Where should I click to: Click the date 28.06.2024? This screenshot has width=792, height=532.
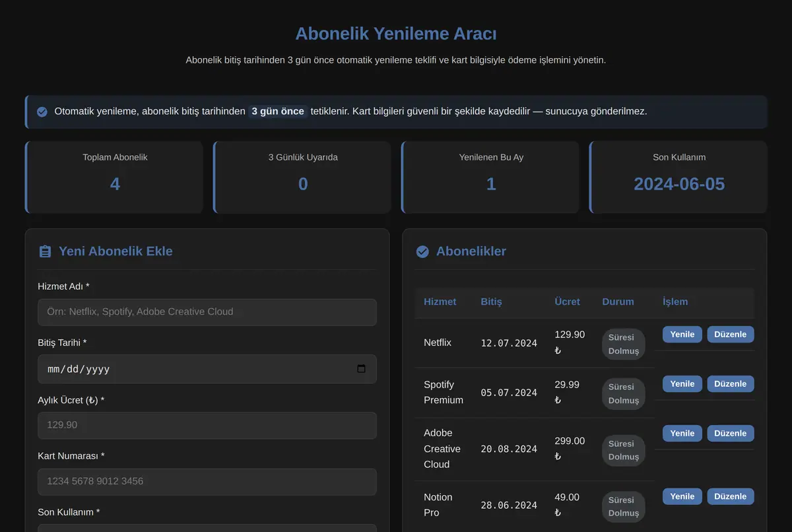[x=509, y=506]
